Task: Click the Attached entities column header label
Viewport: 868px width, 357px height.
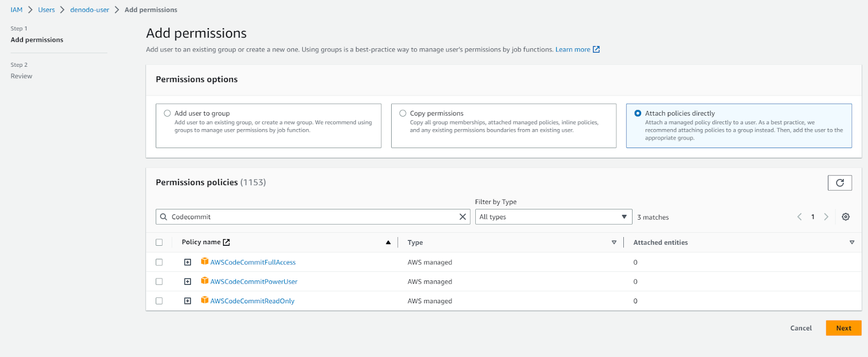Action: (x=660, y=243)
